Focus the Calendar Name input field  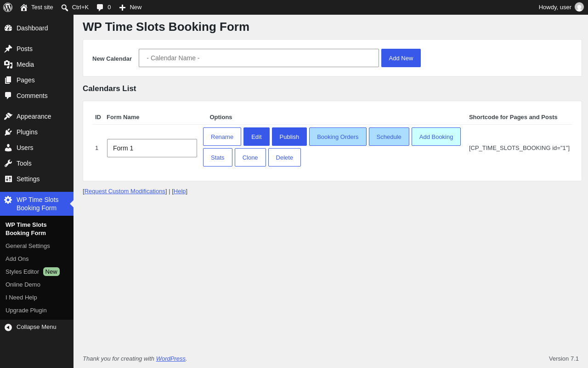[x=259, y=58]
